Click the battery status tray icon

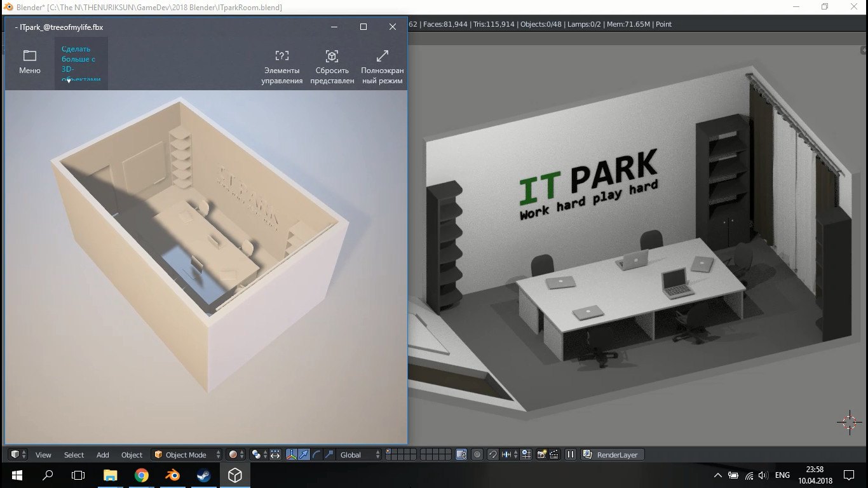tap(733, 475)
